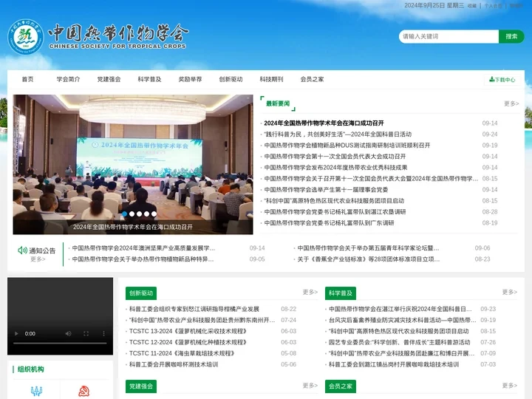Open 科普工委会组织专家到怒江调研 article
The width and height of the screenshot is (532, 399).
tap(194, 309)
